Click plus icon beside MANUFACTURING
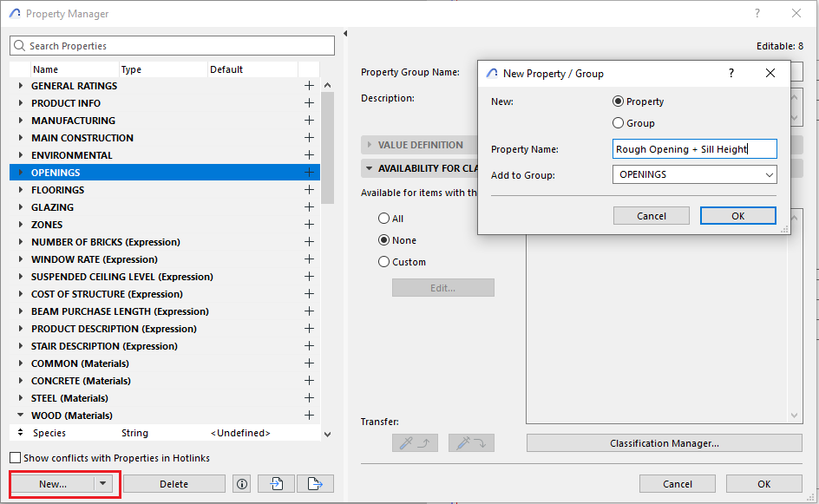Screen dimensions: 819x504 tap(309, 120)
